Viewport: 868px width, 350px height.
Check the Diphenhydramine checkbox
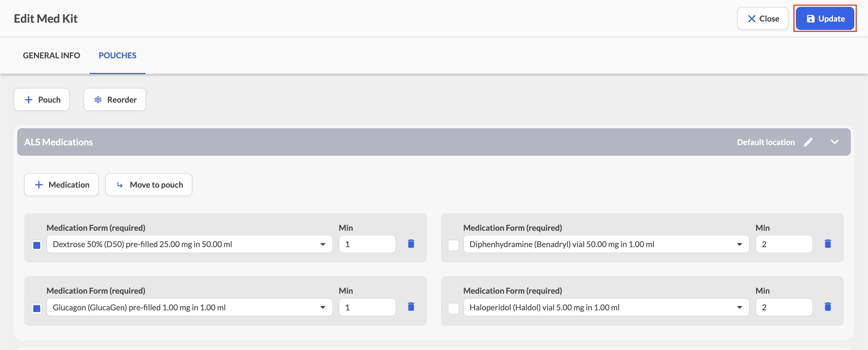[x=454, y=245]
